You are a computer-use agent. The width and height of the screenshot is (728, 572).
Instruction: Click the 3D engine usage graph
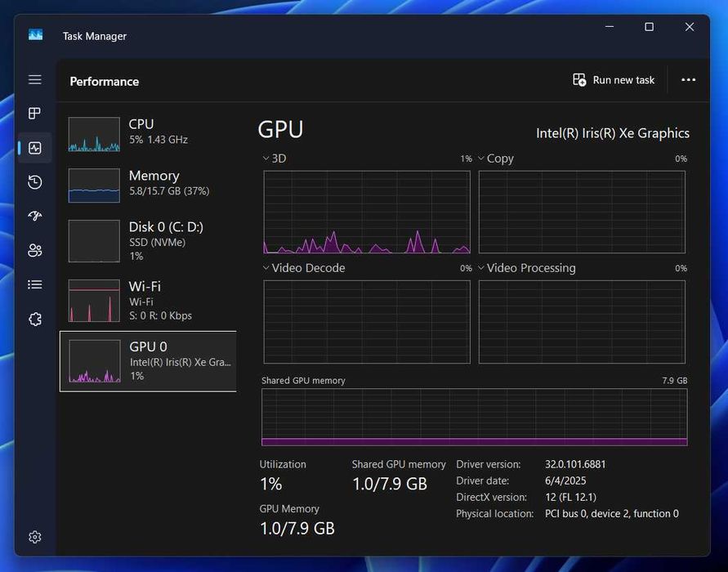click(x=367, y=212)
